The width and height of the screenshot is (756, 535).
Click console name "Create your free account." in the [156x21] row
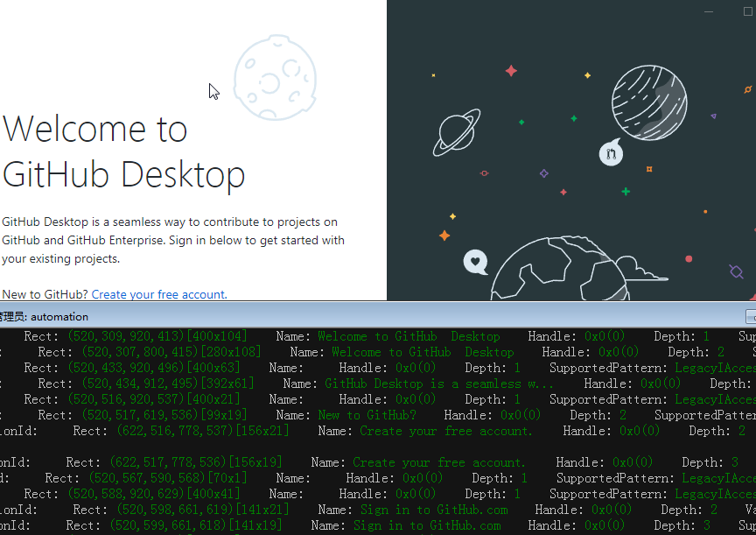[x=446, y=431]
